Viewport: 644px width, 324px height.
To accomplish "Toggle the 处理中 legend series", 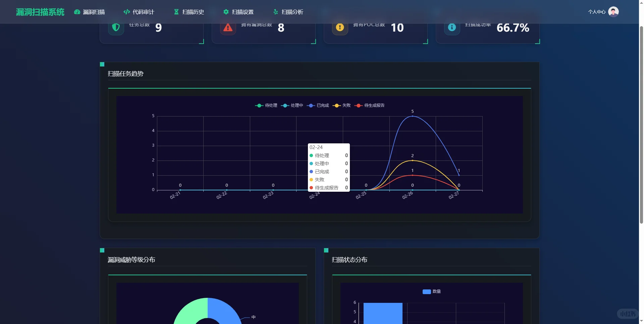I will [x=292, y=105].
